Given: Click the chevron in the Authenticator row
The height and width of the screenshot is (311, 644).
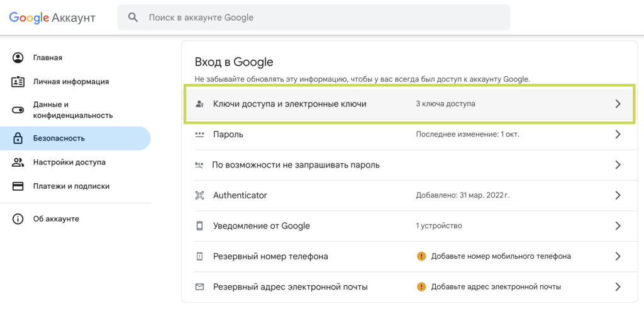Looking at the screenshot, I should [618, 195].
